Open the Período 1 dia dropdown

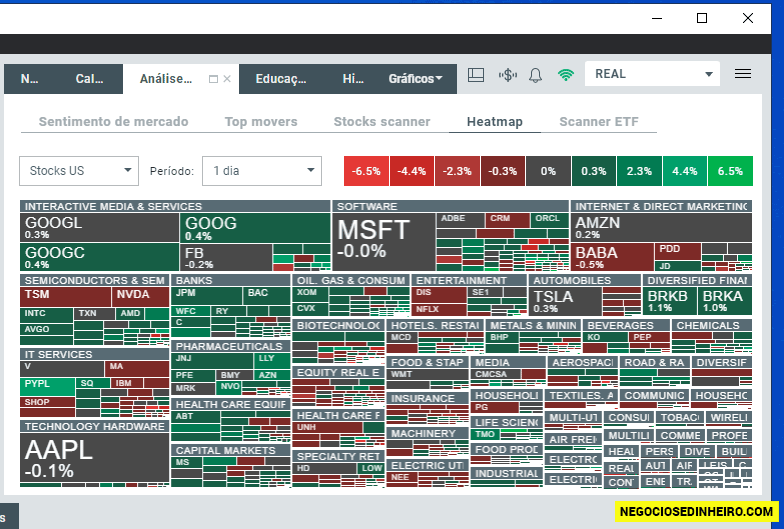[262, 171]
